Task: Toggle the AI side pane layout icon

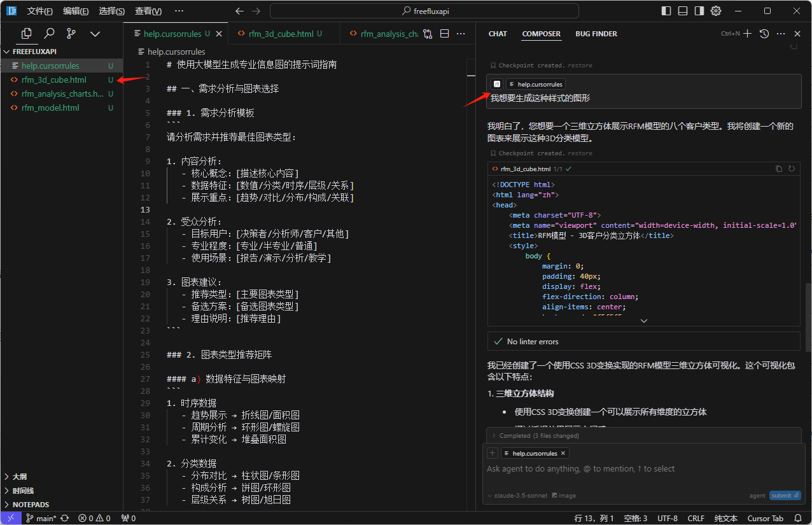Action: [699, 11]
